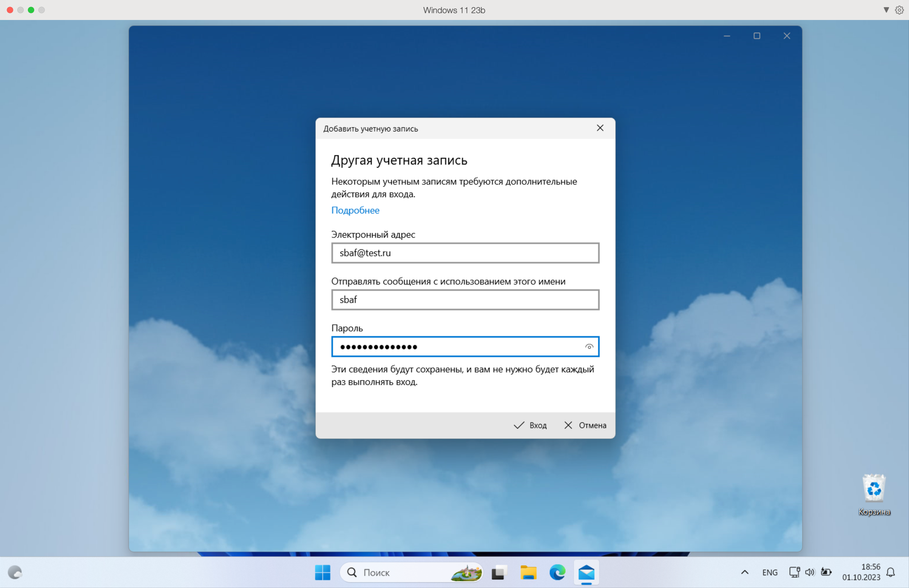The image size is (909, 588).
Task: Select the Mail app taskbar icon
Action: [x=586, y=572]
